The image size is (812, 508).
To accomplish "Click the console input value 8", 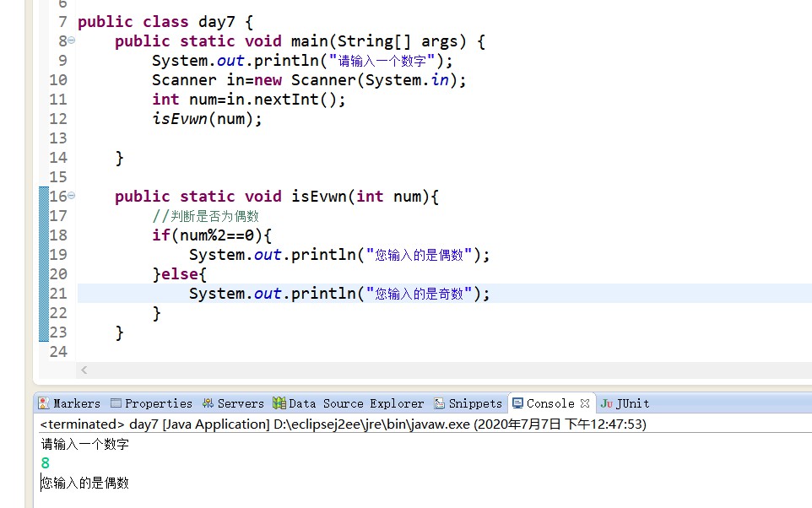I will (46, 463).
